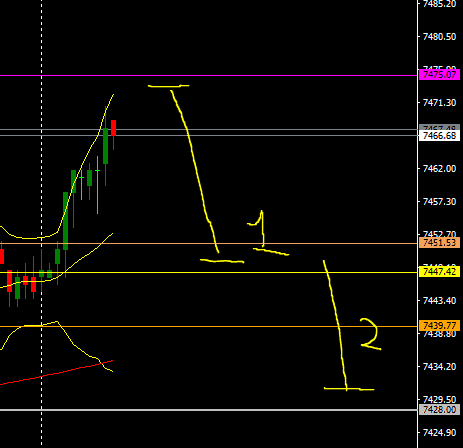Viewport: 463px width, 448px height.
Task: Select the magenta 7475.07 price label
Action: pyautogui.click(x=439, y=75)
